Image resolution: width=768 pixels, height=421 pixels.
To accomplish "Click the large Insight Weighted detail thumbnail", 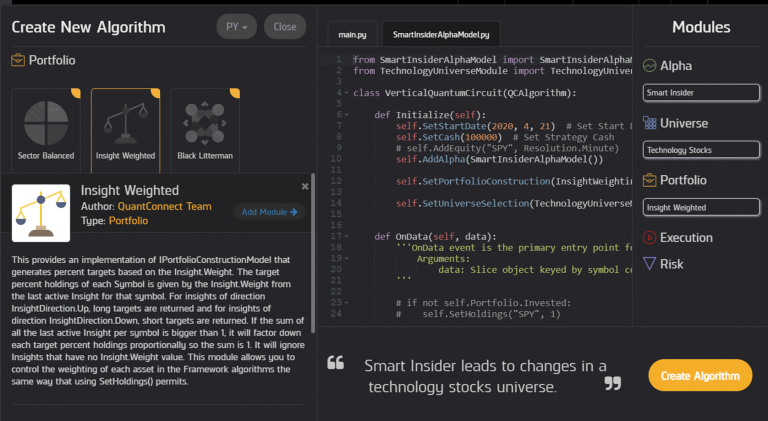I will coord(41,212).
